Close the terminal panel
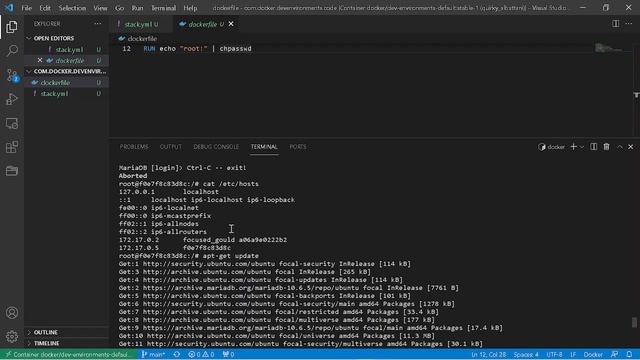The image size is (640, 360). point(631,147)
